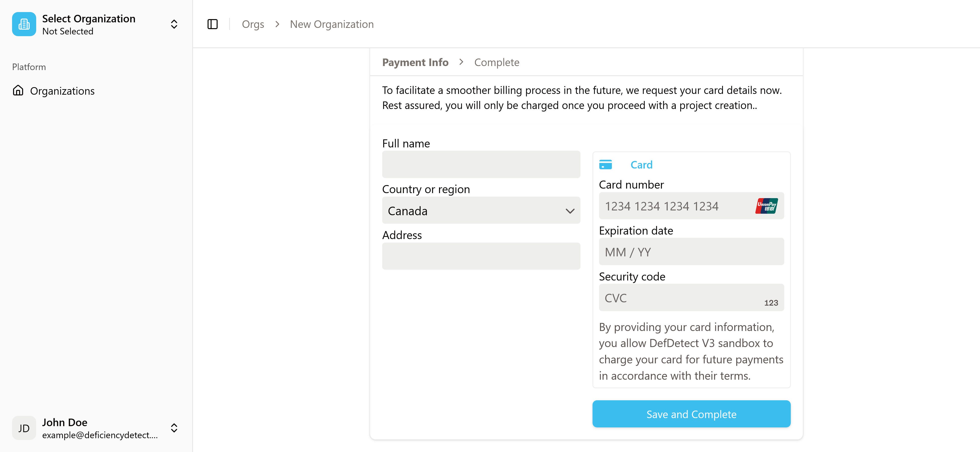980x452 pixels.
Task: Click New Organization breadcrumb
Action: 332,24
